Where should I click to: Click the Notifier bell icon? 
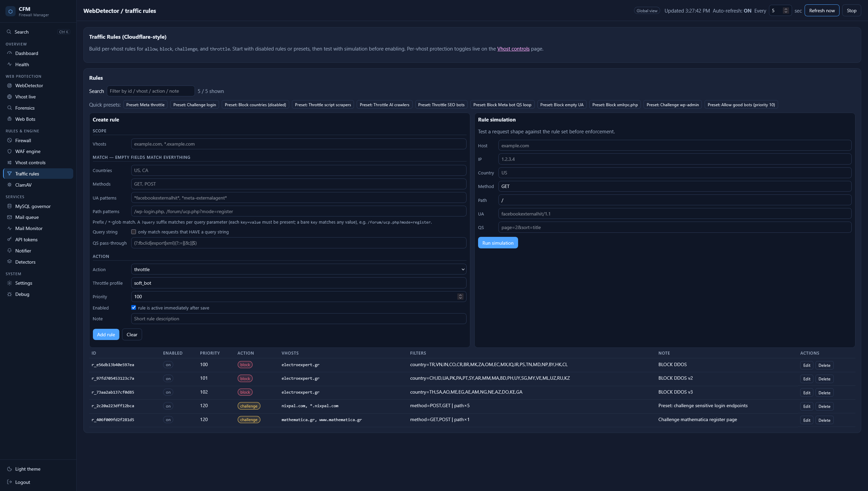9,251
